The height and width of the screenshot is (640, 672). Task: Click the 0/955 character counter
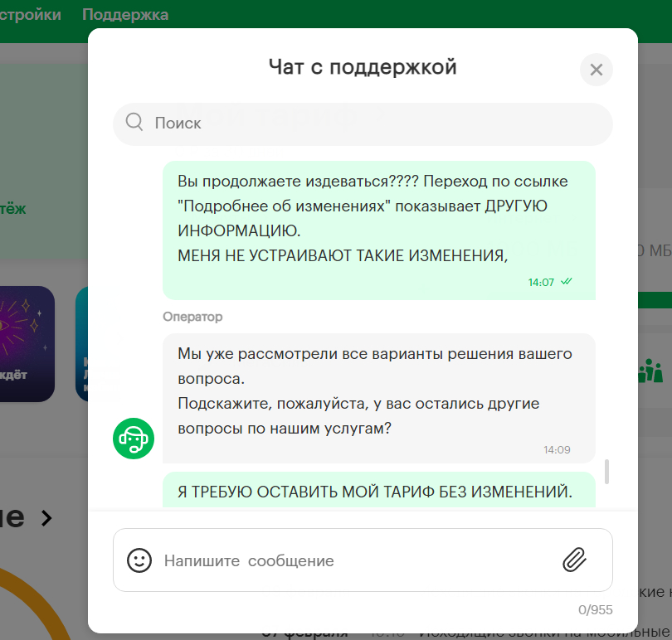(596, 609)
